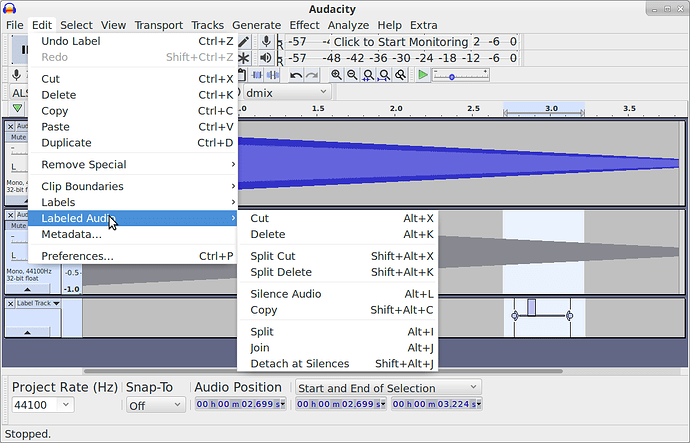
Task: Select the Multi-Tool asterisk icon
Action: [244, 58]
